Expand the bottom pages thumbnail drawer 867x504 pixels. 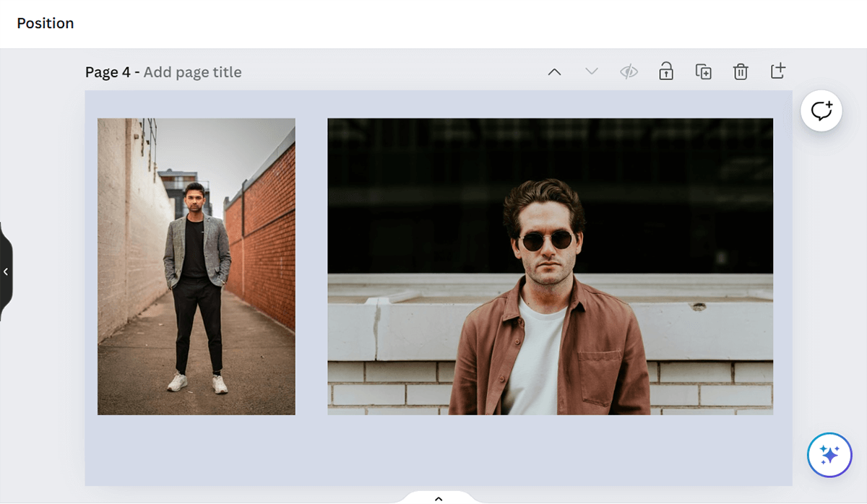(438, 498)
